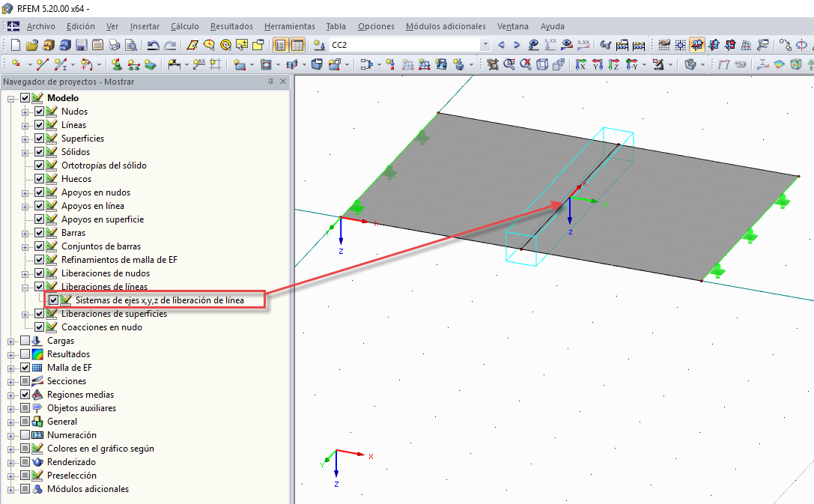The width and height of the screenshot is (814, 504).
Task: Select the Renderizado tree item
Action: pos(72,462)
